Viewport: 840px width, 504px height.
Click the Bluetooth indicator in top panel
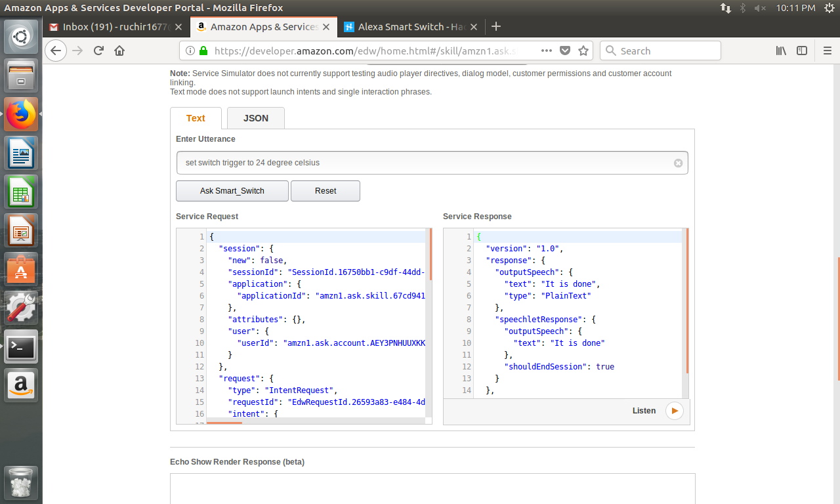pos(744,8)
